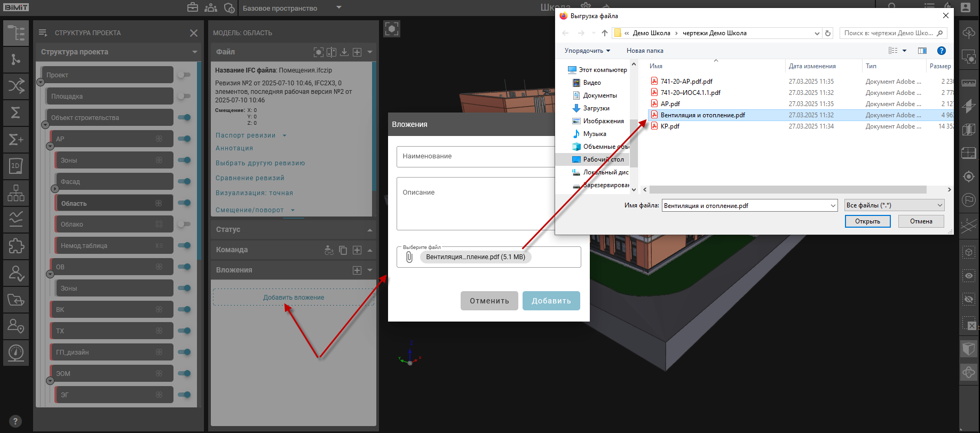980x433 pixels.
Task: Click the Наименование input field
Action: [x=475, y=156]
